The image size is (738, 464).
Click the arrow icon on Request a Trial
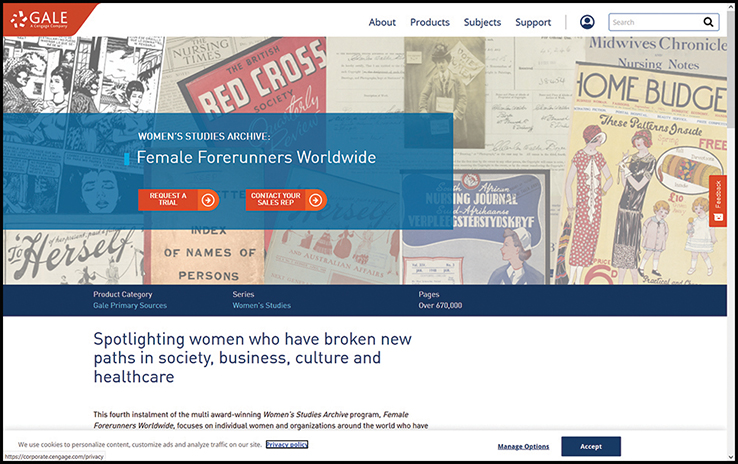pyautogui.click(x=208, y=200)
